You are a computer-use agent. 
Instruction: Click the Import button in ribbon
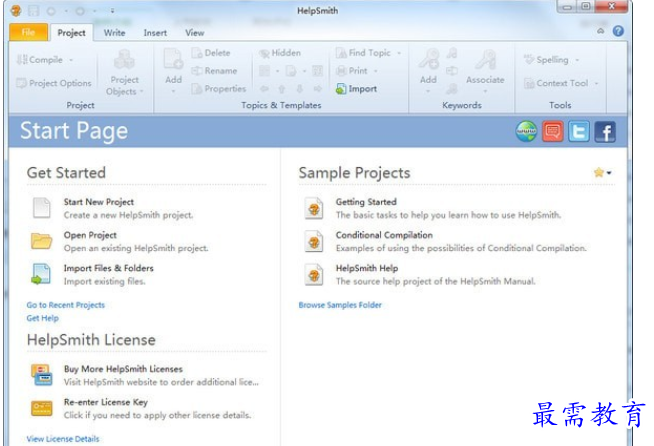click(357, 88)
